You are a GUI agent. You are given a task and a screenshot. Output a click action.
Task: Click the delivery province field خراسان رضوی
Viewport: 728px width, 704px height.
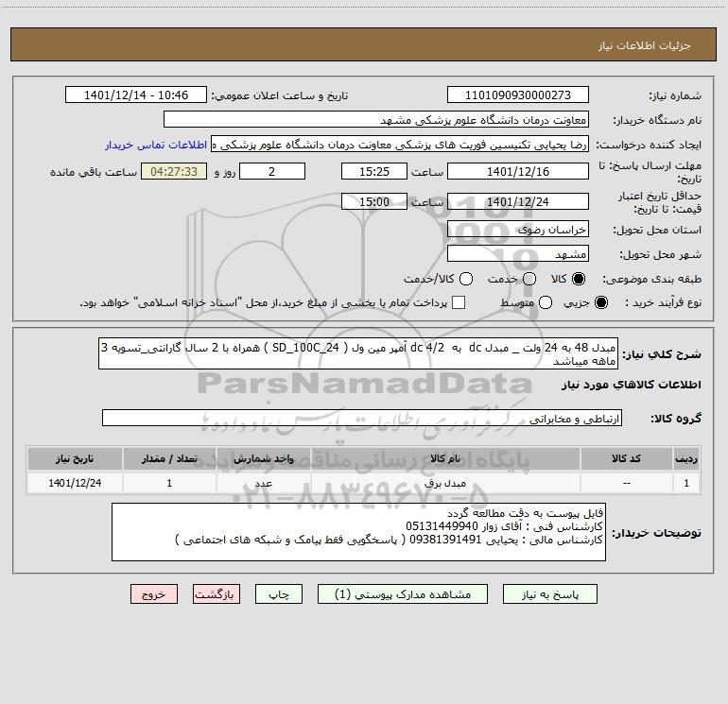point(518,230)
